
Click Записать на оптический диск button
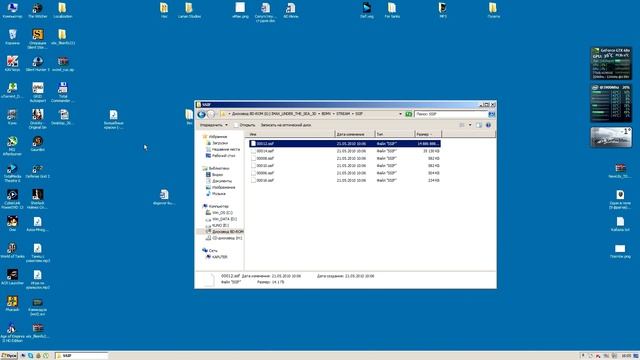286,125
